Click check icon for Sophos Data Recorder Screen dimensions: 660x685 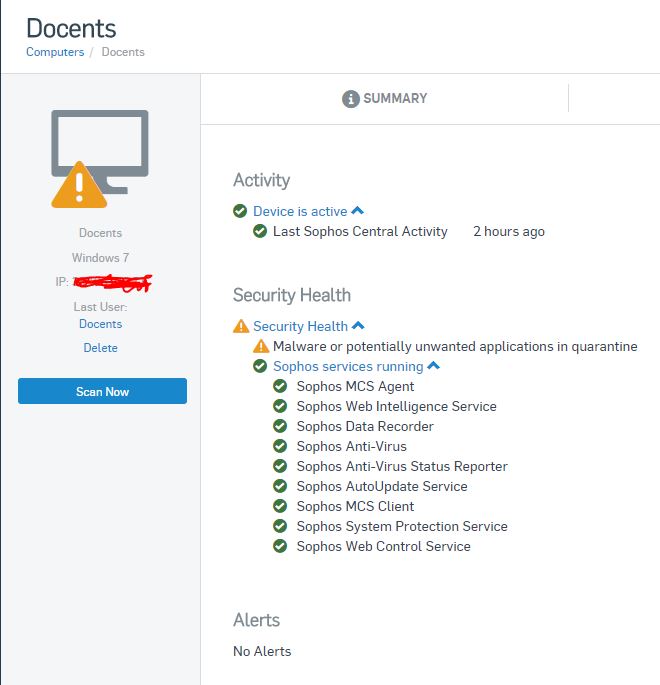click(280, 426)
